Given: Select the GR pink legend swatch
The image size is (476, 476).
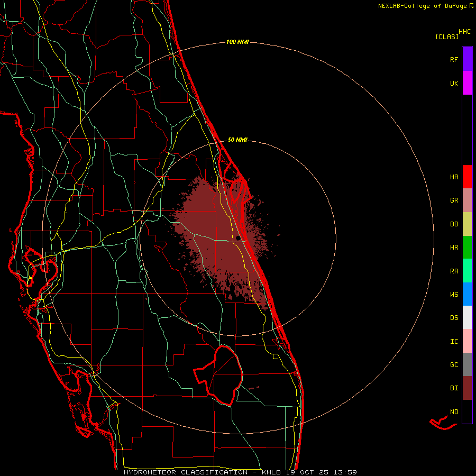Looking at the screenshot, I should click(467, 200).
